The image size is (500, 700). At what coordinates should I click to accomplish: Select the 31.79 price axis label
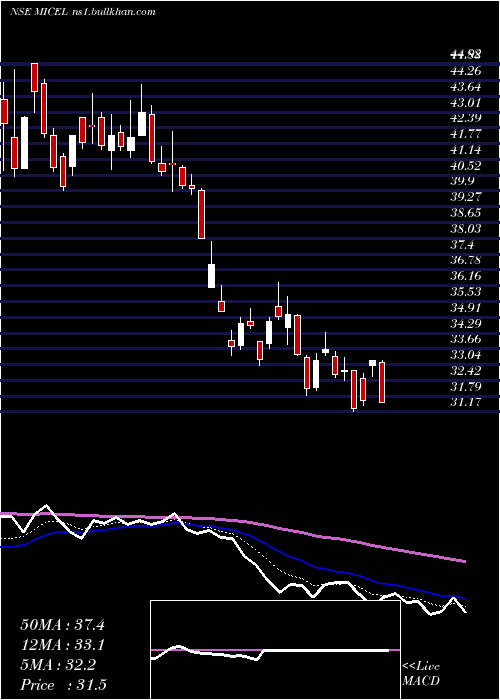(466, 387)
